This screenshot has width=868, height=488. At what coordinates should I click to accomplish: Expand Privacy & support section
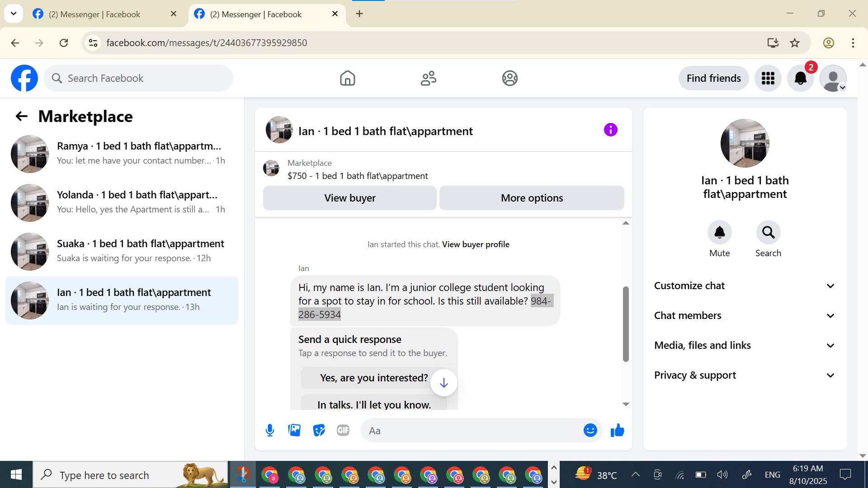click(x=745, y=375)
